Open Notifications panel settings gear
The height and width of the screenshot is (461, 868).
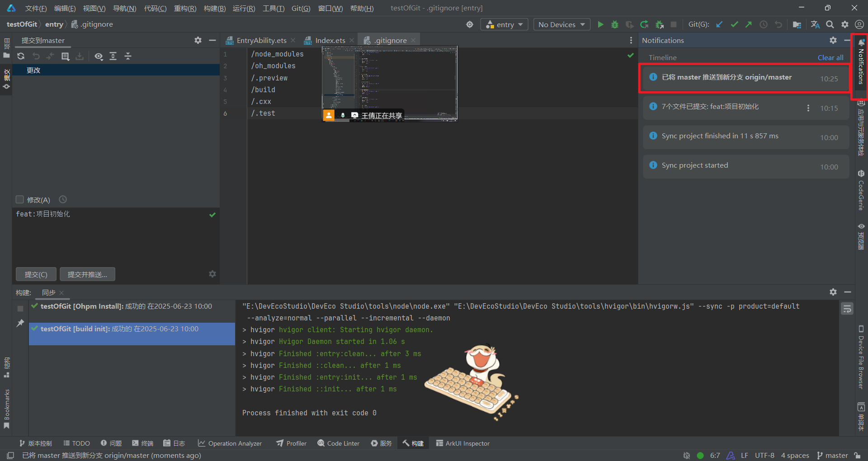click(x=833, y=40)
